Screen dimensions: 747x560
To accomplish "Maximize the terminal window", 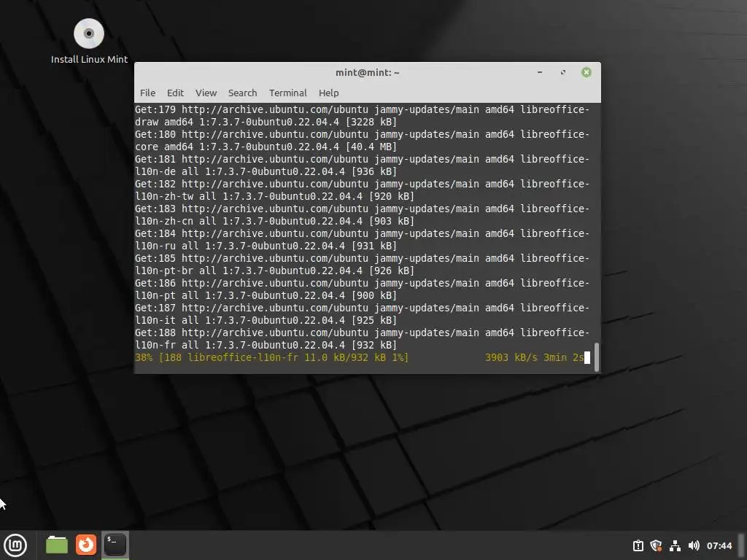I will pos(563,72).
